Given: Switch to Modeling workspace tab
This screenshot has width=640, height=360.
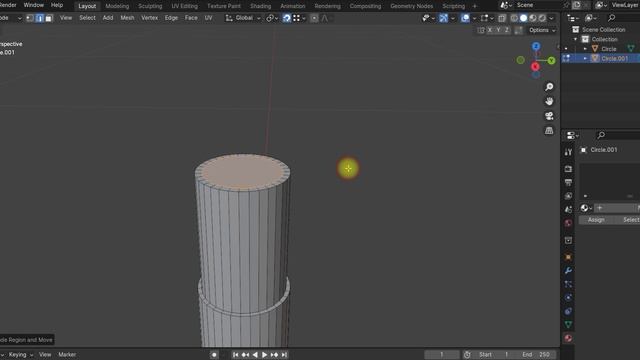Looking at the screenshot, I should pos(117,6).
